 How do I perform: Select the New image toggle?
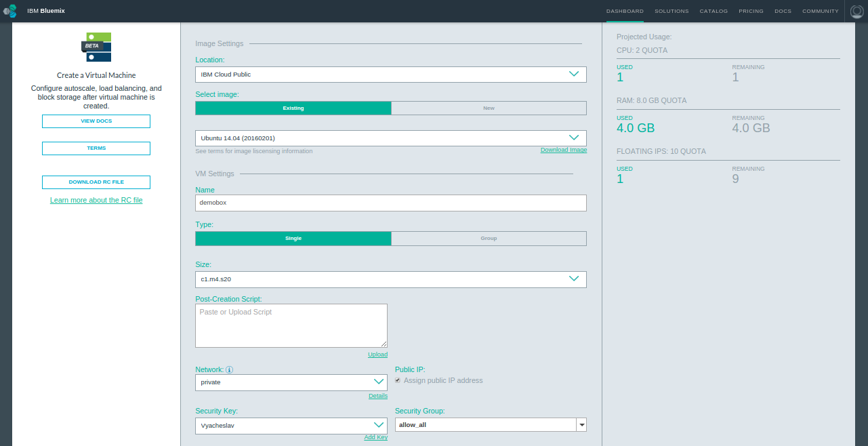pyautogui.click(x=489, y=108)
